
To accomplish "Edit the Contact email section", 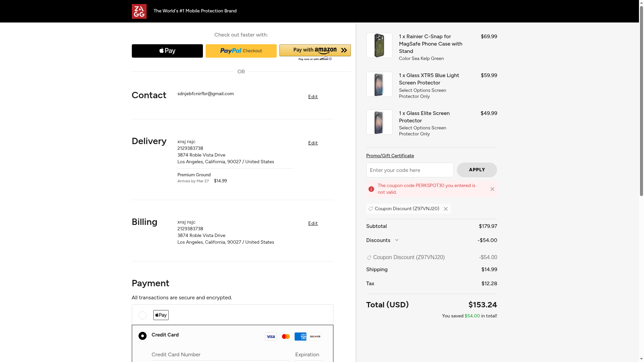I will point(313,97).
